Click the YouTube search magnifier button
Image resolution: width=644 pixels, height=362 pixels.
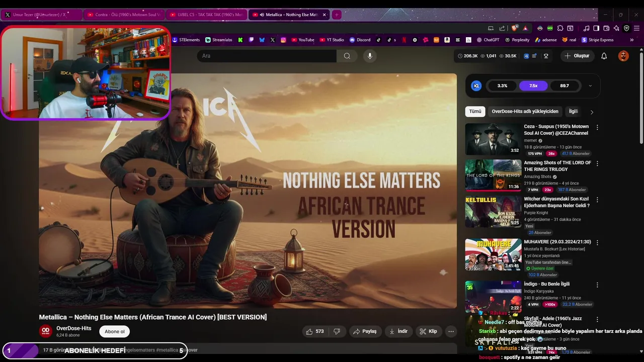[347, 56]
